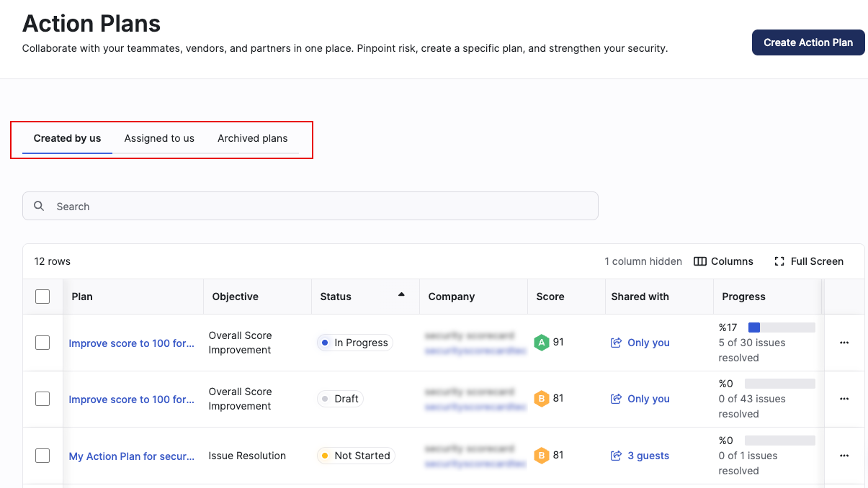
Task: Toggle the select-all checkbox in table header
Action: click(42, 297)
